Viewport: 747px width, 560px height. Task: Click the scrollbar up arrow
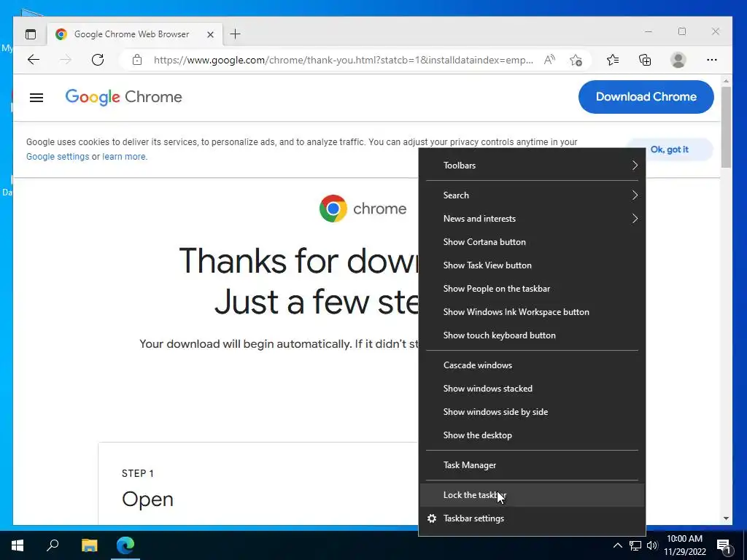(726, 81)
